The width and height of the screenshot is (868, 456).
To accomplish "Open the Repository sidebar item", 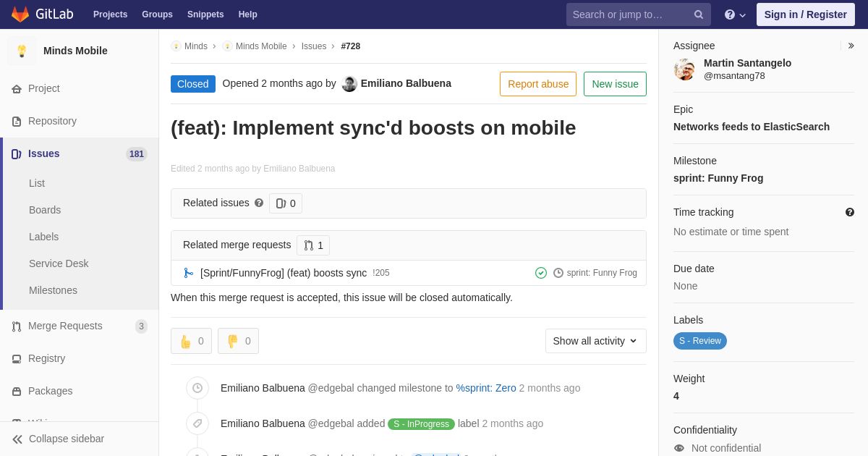I will (52, 121).
